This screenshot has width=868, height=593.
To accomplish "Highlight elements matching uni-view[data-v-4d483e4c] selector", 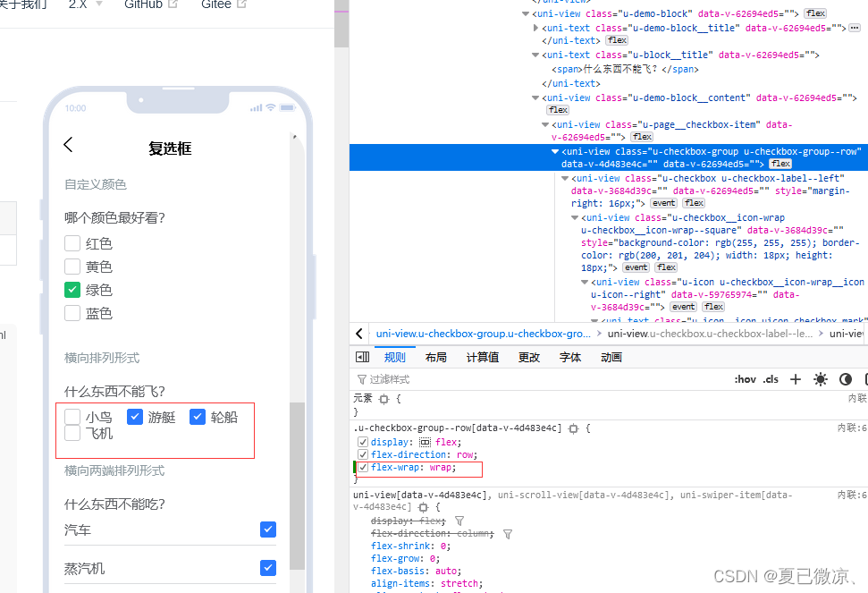I will pos(424,507).
